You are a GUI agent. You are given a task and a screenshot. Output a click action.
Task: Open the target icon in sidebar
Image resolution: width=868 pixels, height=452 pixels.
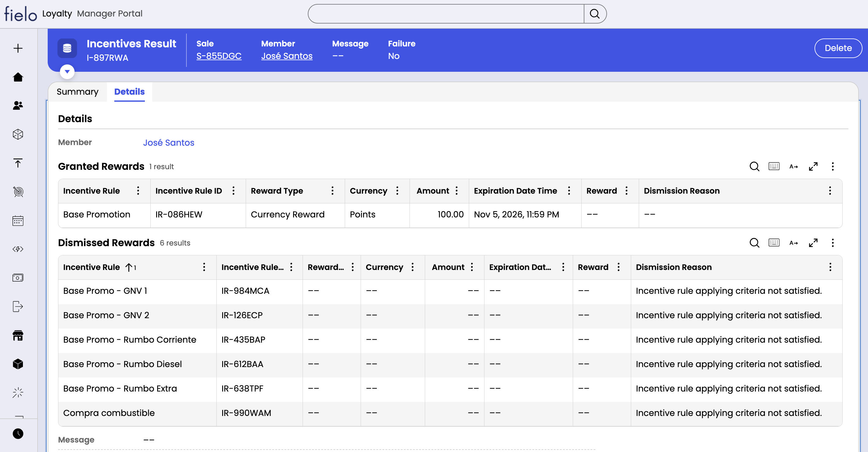(x=18, y=192)
